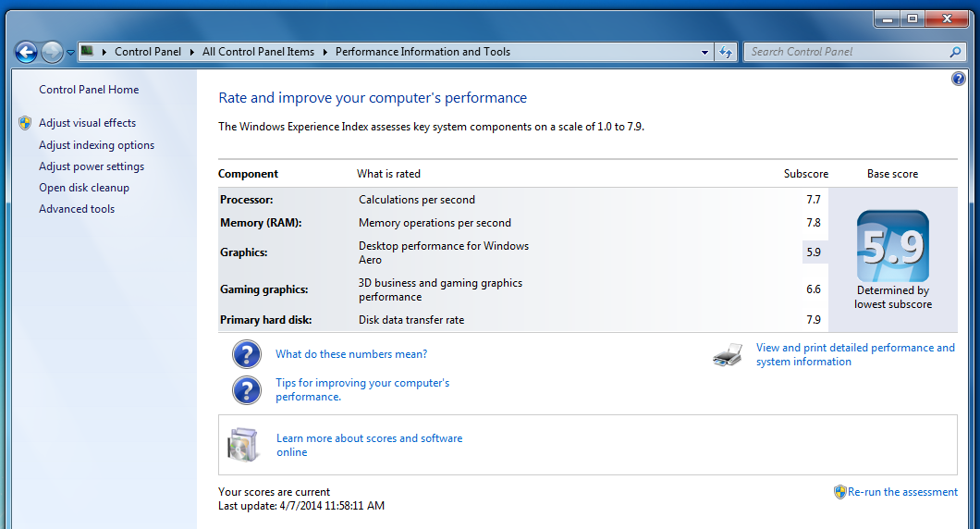Open Tips for improving your computer's performance
The image size is (980, 529).
tap(362, 389)
